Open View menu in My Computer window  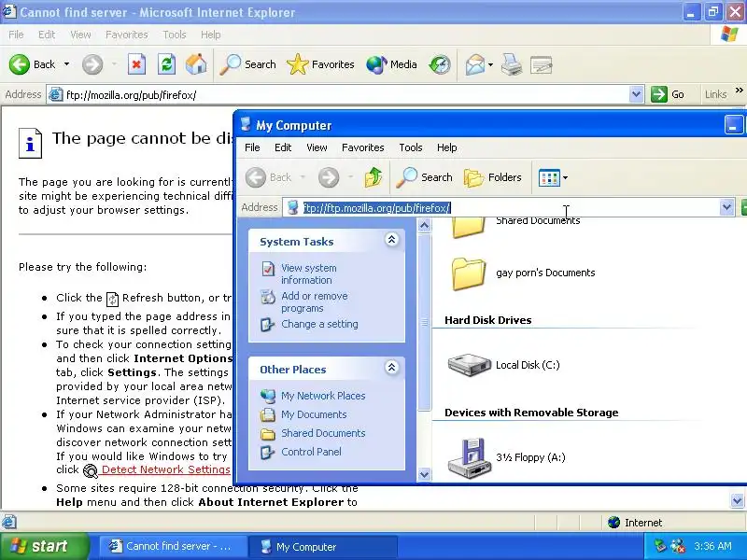tap(317, 147)
